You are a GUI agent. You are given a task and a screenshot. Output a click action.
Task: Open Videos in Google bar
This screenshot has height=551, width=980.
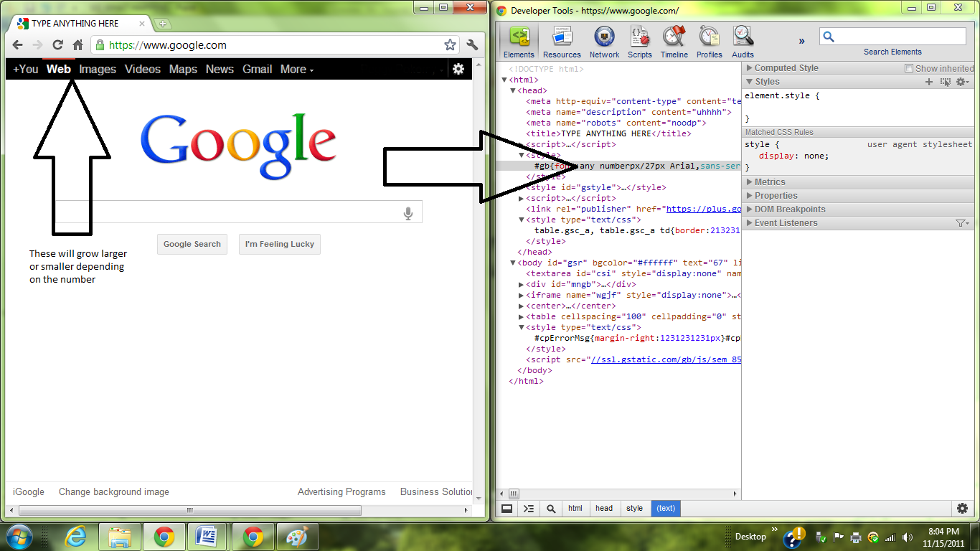[x=143, y=70]
